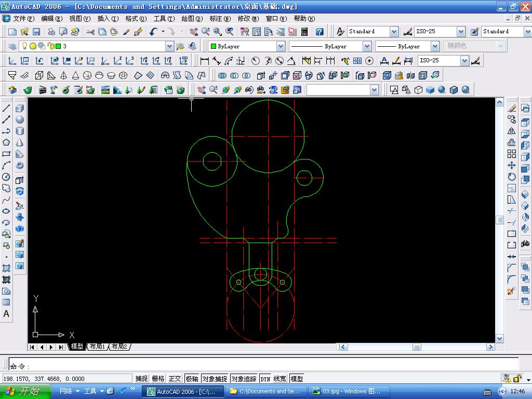Click the Mirror modify tool
The height and width of the screenshot is (399, 532).
click(x=512, y=131)
